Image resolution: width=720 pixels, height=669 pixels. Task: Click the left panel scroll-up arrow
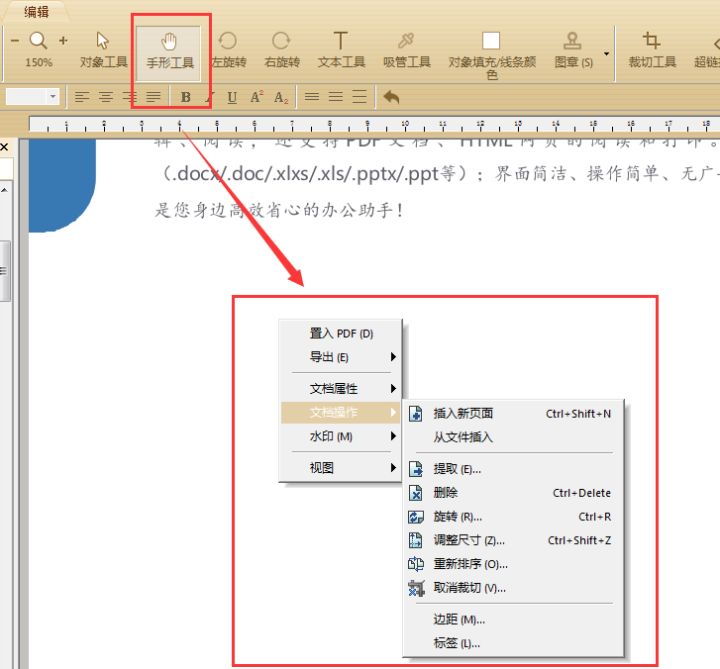click(4, 190)
